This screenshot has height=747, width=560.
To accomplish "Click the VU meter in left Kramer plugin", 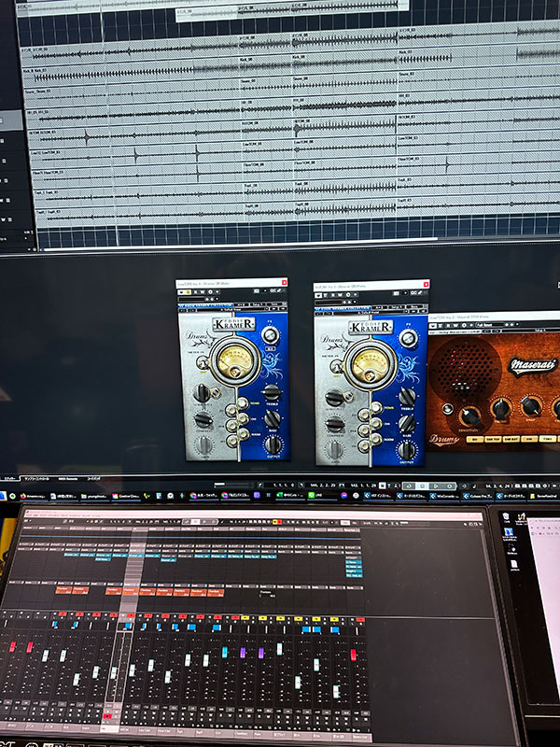I will [234, 360].
